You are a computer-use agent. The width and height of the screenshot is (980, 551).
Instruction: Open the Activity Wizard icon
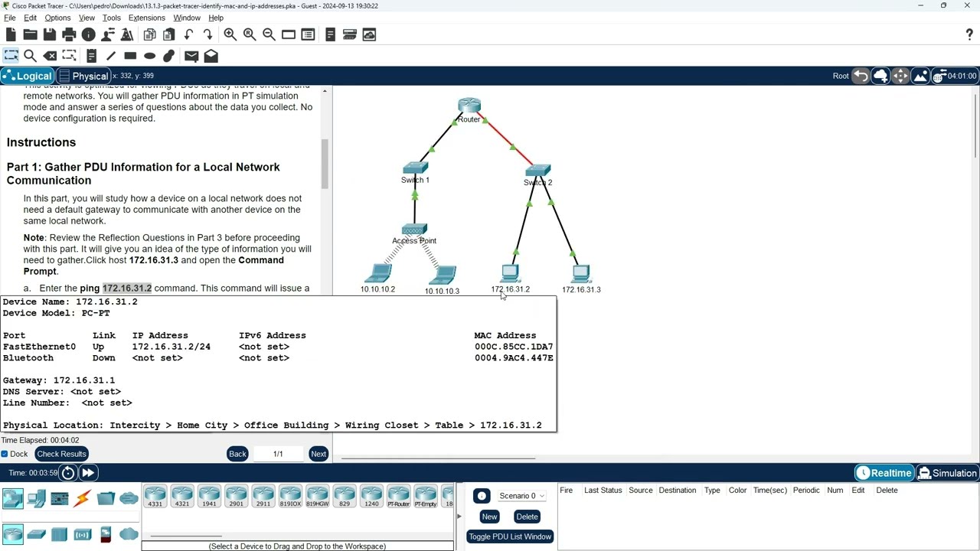127,34
